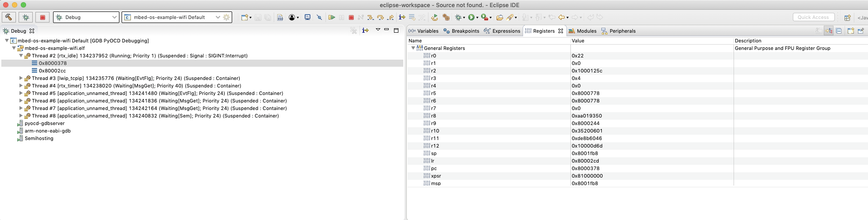Click Run External Tools icon
Image resolution: width=868 pixels, height=220 pixels.
coord(484,17)
